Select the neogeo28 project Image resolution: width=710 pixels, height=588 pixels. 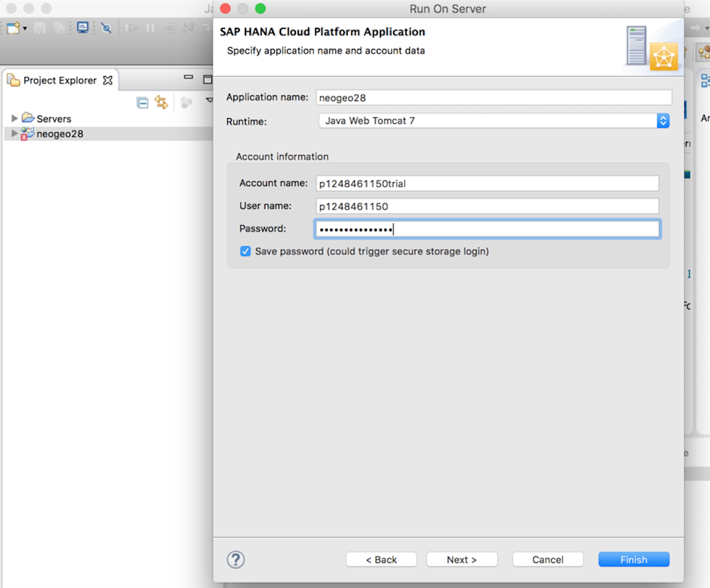[x=60, y=134]
